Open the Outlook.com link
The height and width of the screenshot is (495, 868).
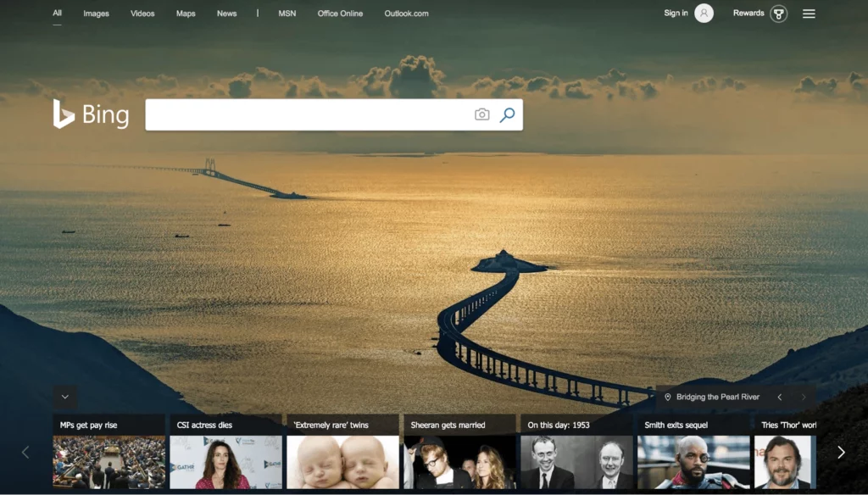point(406,14)
